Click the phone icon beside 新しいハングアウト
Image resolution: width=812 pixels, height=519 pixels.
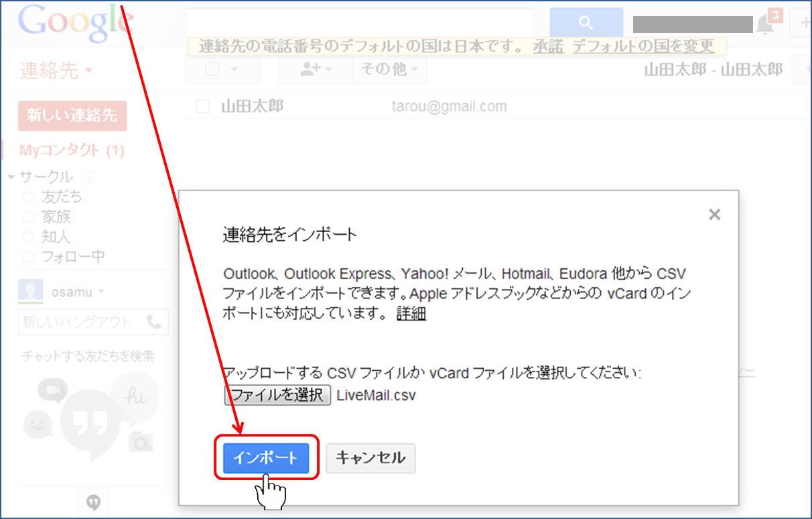[x=154, y=322]
